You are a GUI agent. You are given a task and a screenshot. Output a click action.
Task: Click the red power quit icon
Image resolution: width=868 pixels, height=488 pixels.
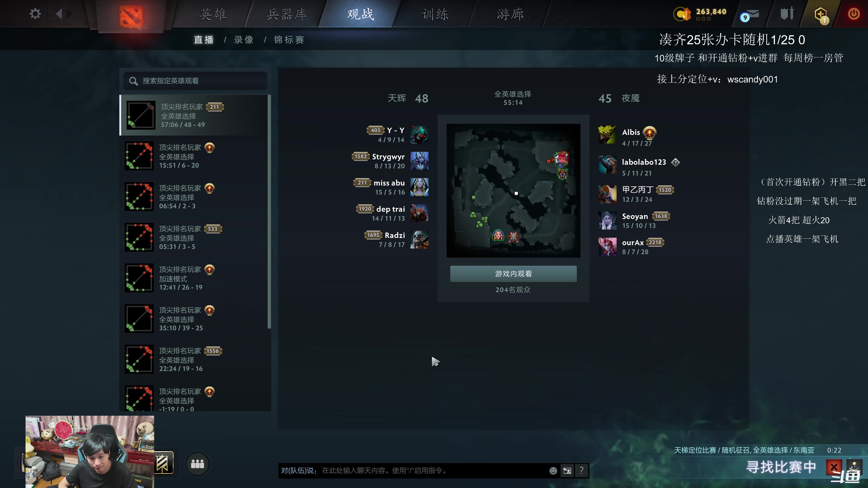[x=854, y=14]
